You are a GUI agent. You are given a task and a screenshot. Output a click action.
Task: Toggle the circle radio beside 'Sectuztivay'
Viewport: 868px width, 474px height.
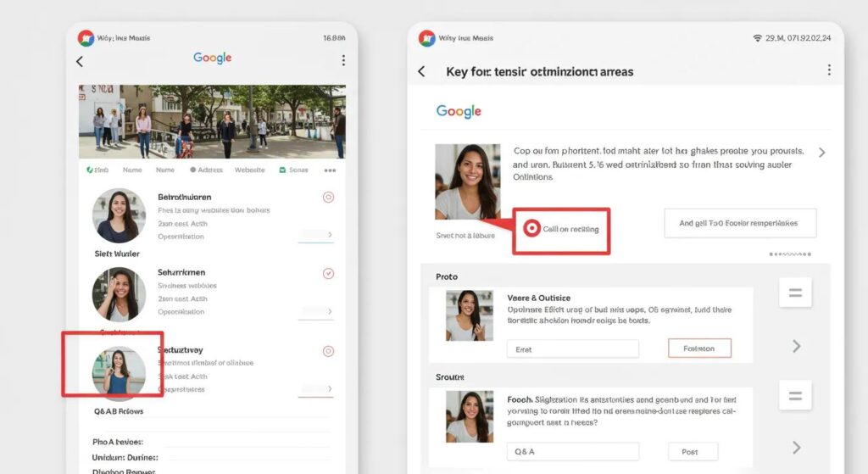(x=328, y=351)
